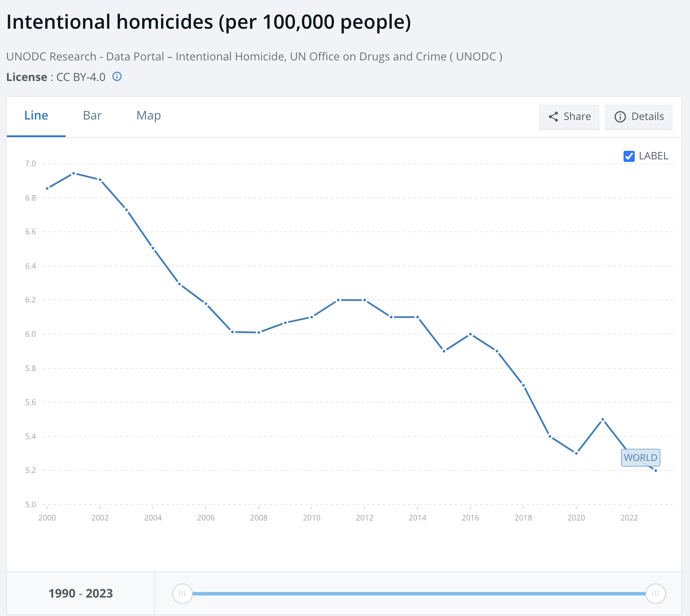Click the 2020 data point on line
The image size is (690, 616).
[x=576, y=453]
